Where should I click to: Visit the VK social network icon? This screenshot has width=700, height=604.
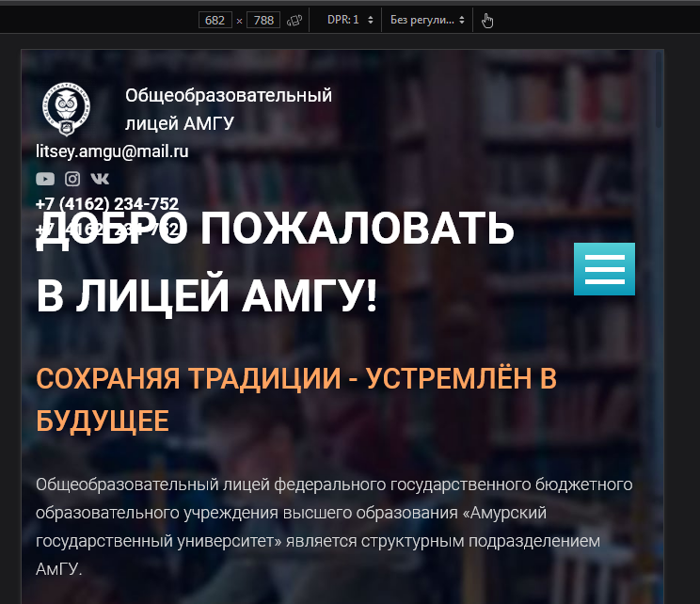tap(100, 179)
